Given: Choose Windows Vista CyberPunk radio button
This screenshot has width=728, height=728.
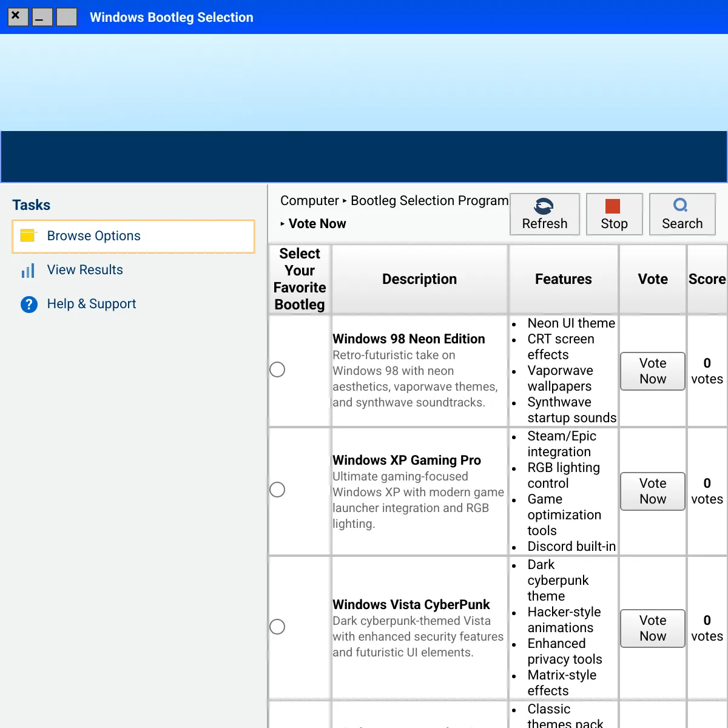Looking at the screenshot, I should click(277, 627).
